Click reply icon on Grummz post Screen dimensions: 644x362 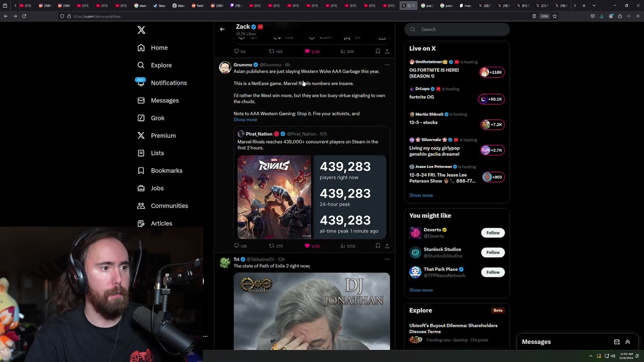236,246
